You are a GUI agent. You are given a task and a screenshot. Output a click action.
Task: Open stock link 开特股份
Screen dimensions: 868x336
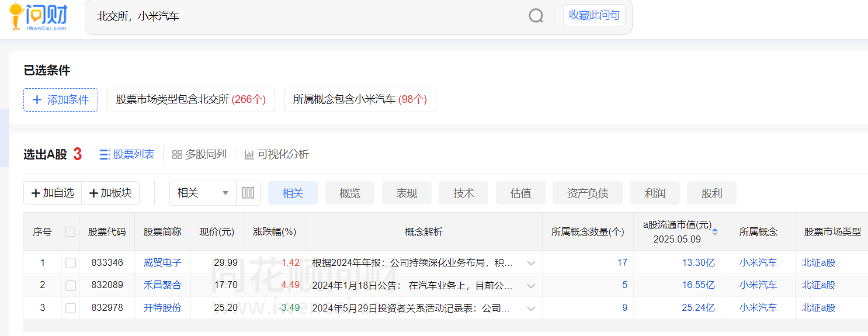point(162,307)
